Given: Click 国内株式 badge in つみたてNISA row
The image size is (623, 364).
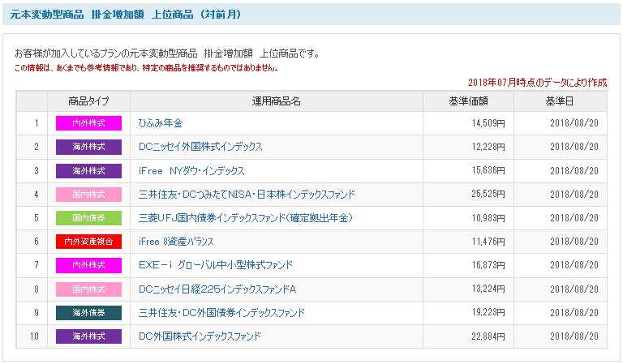Looking at the screenshot, I should coord(88,194).
